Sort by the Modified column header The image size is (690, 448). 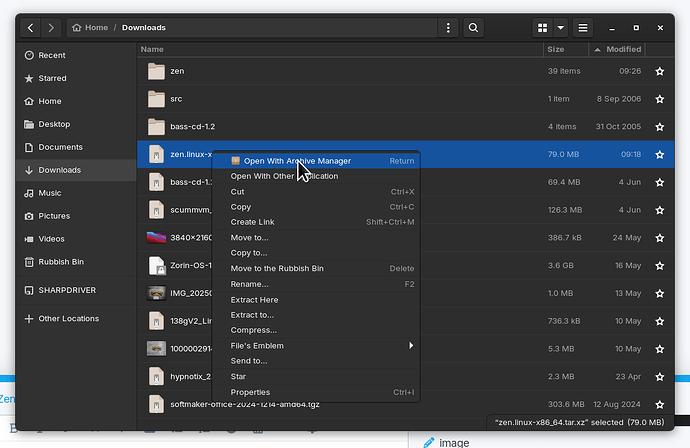point(617,49)
